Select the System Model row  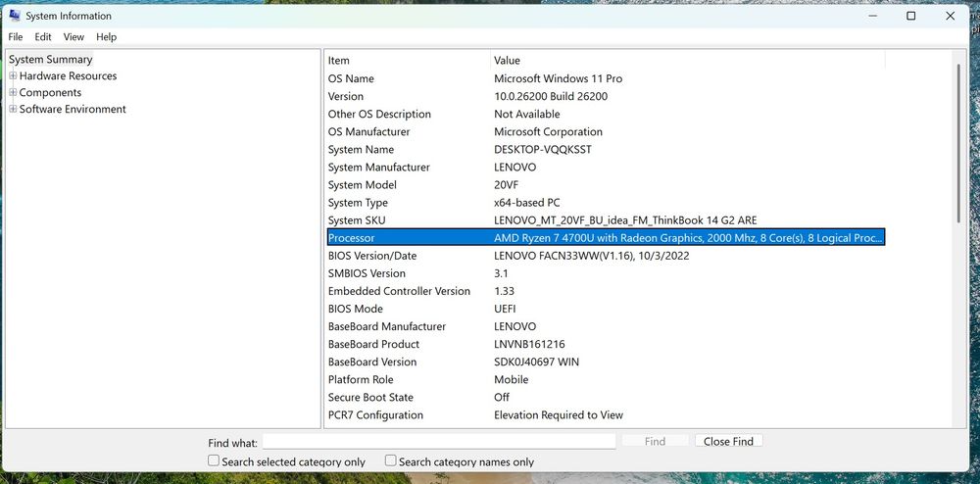[x=606, y=185]
